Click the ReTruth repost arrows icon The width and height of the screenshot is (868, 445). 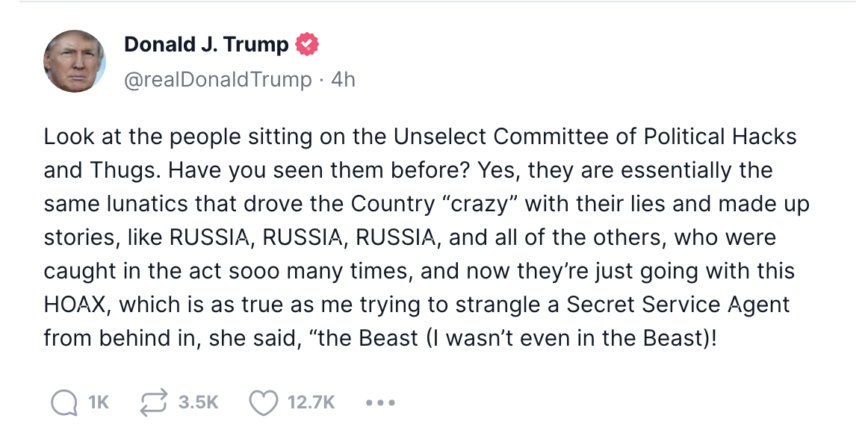[x=153, y=403]
